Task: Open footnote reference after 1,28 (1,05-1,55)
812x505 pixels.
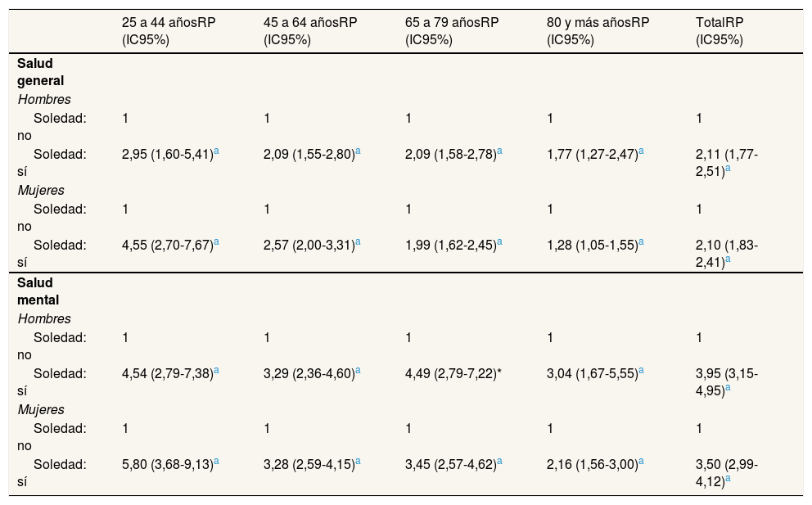Action: (x=641, y=242)
